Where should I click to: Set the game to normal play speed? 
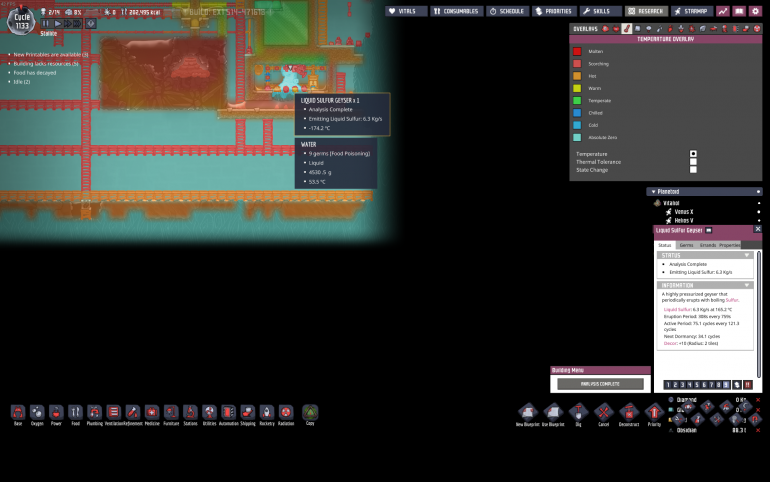pyautogui.click(x=57, y=23)
